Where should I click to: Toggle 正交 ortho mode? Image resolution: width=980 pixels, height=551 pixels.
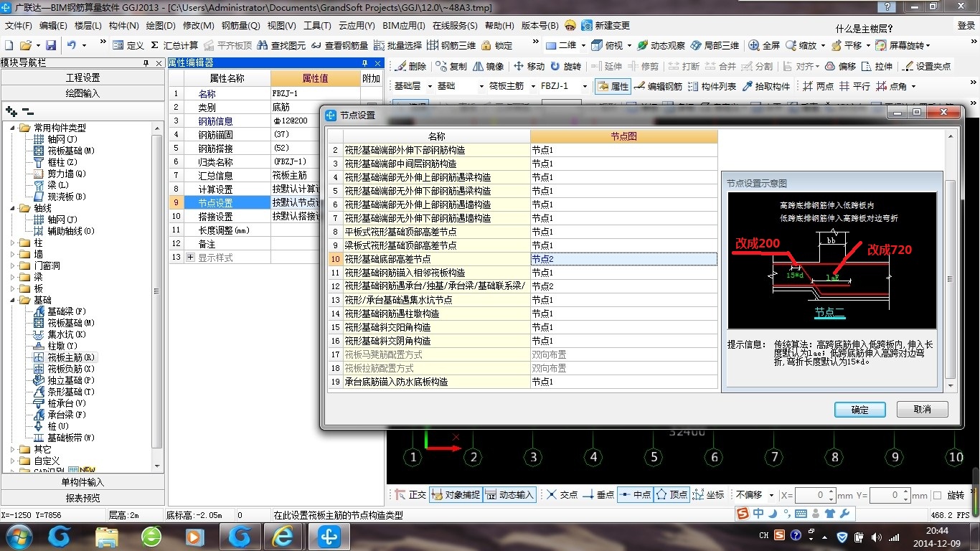click(410, 495)
